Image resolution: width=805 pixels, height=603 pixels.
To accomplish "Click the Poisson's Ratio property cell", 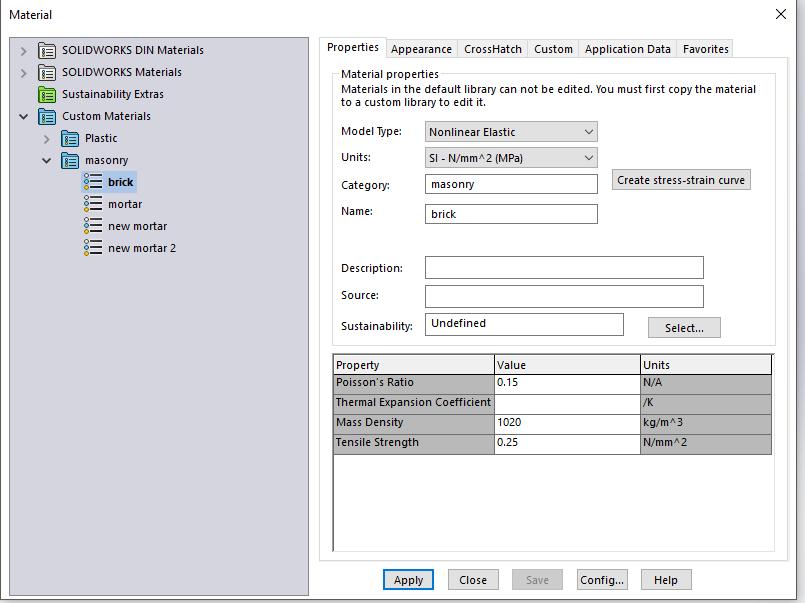I will click(414, 383).
